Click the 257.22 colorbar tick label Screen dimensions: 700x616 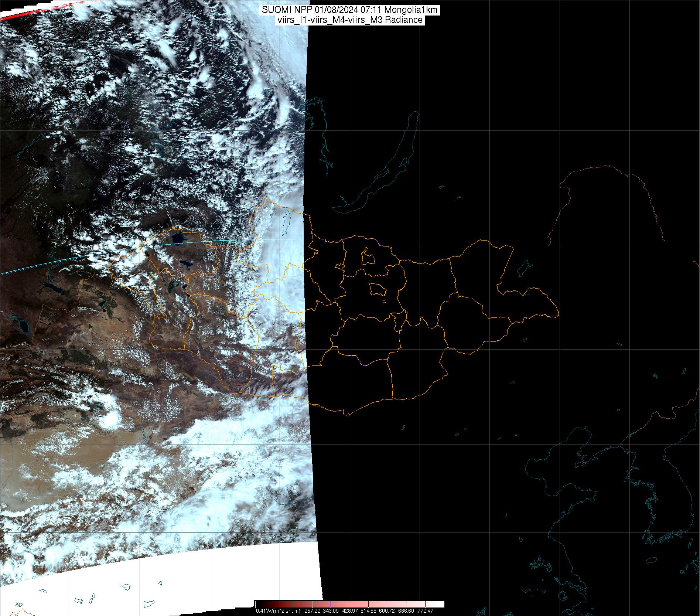(312, 611)
